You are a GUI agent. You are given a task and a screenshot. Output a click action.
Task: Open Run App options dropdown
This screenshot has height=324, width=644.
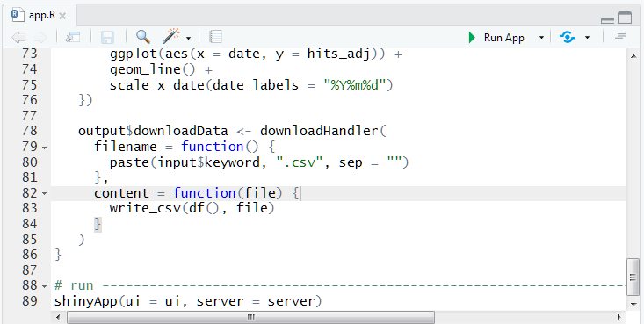point(541,38)
